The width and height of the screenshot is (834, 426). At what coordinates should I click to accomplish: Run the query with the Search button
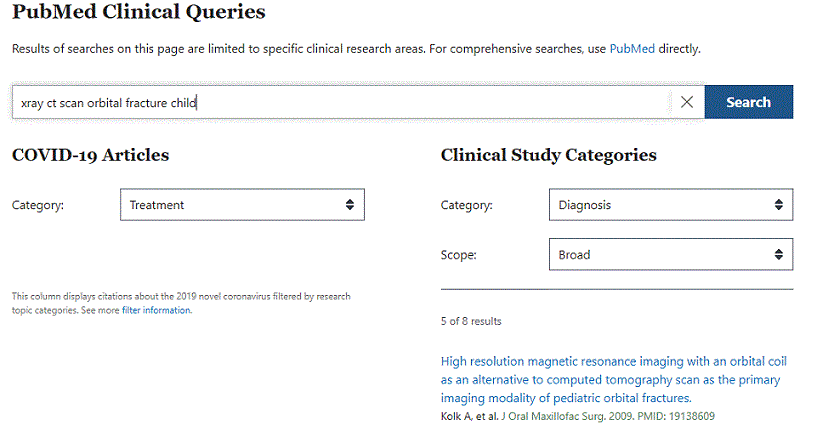(x=749, y=102)
